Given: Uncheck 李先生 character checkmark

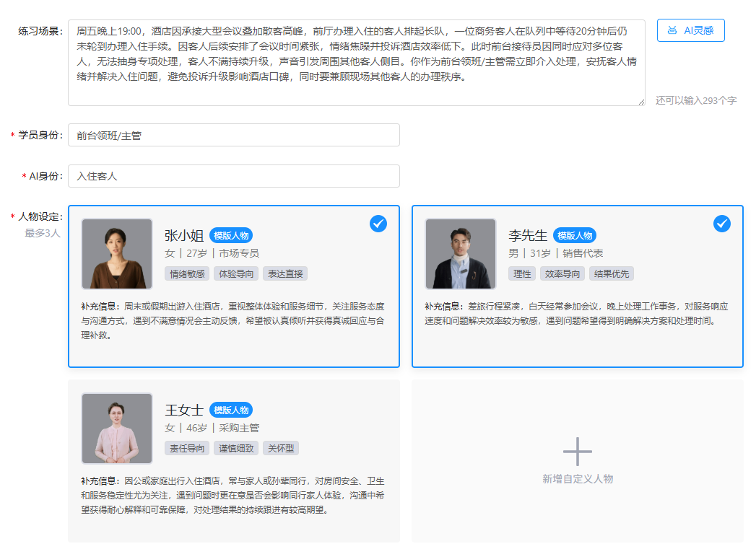Looking at the screenshot, I should point(722,224).
